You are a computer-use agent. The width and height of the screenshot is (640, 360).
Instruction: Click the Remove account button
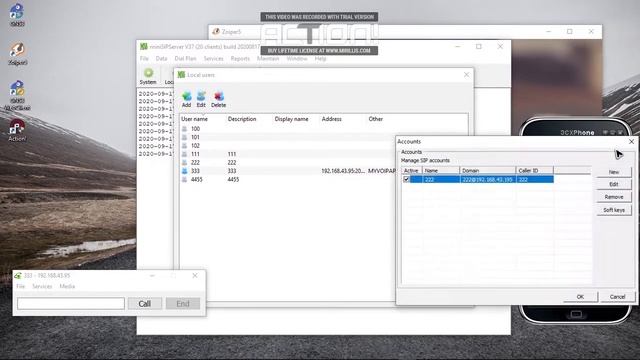point(614,197)
